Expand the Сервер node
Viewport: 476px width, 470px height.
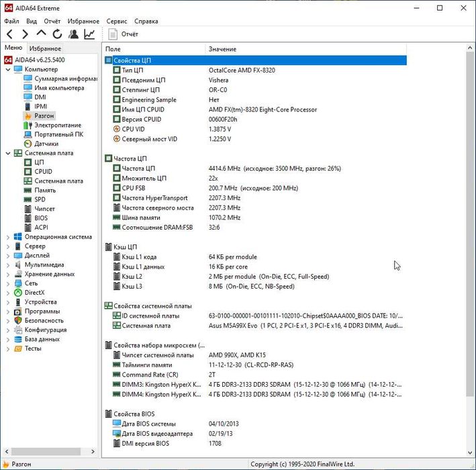tap(8, 246)
